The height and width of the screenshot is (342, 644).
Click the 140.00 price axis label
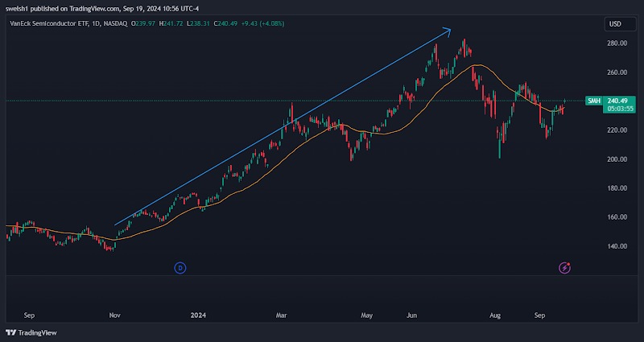(x=617, y=246)
